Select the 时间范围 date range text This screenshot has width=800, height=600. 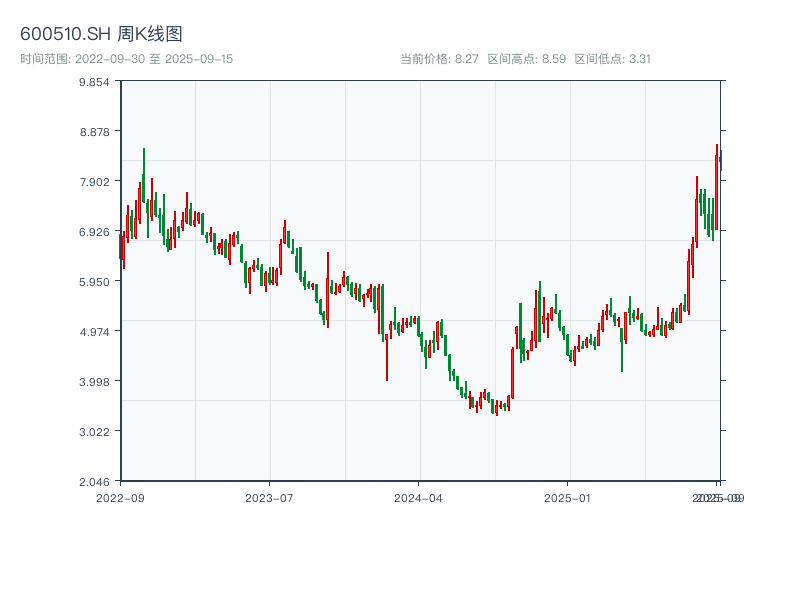pyautogui.click(x=126, y=59)
